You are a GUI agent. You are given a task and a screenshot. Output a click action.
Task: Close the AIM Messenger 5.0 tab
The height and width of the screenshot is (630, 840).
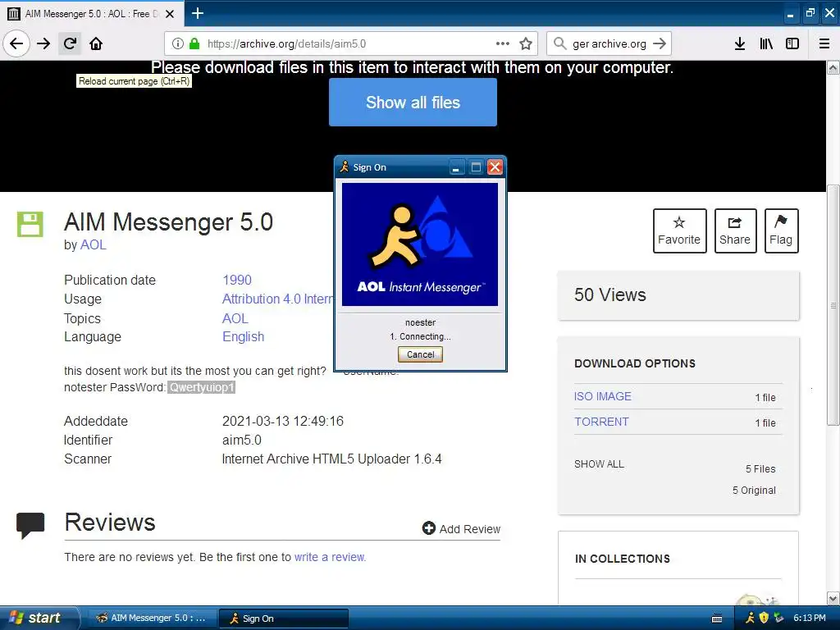170,14
